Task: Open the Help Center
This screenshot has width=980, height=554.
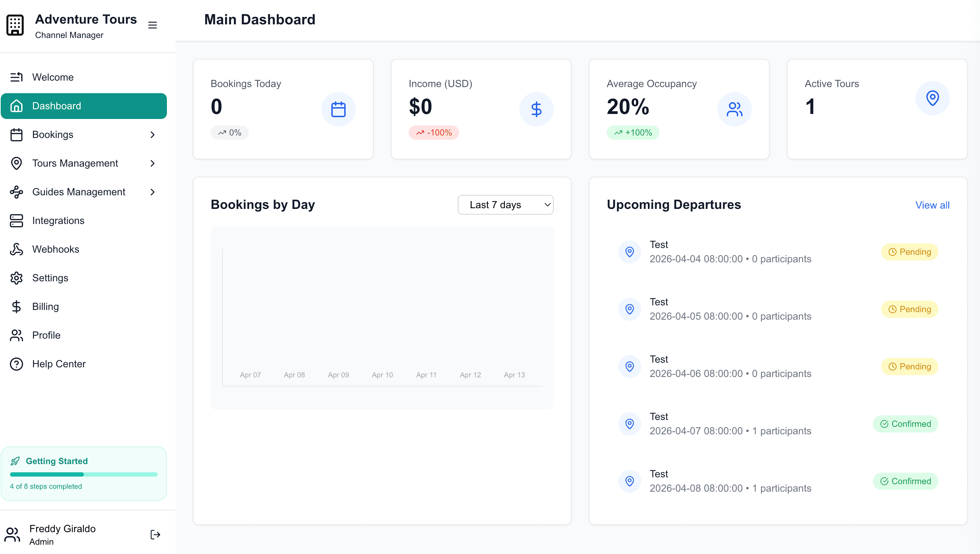Action: click(x=84, y=364)
